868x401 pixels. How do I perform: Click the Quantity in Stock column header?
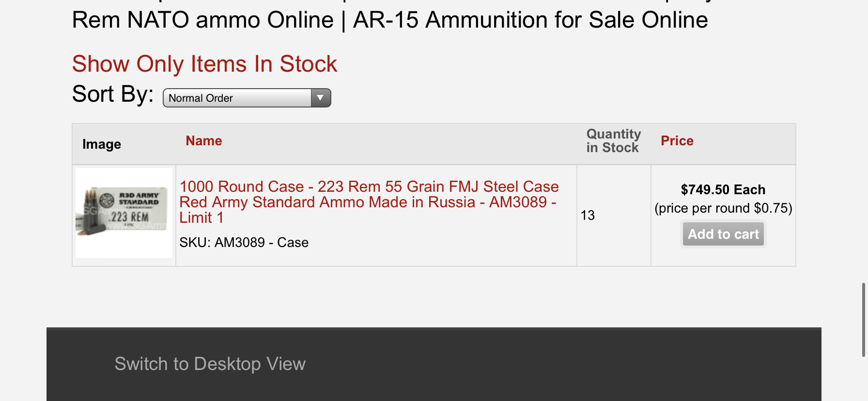613,141
